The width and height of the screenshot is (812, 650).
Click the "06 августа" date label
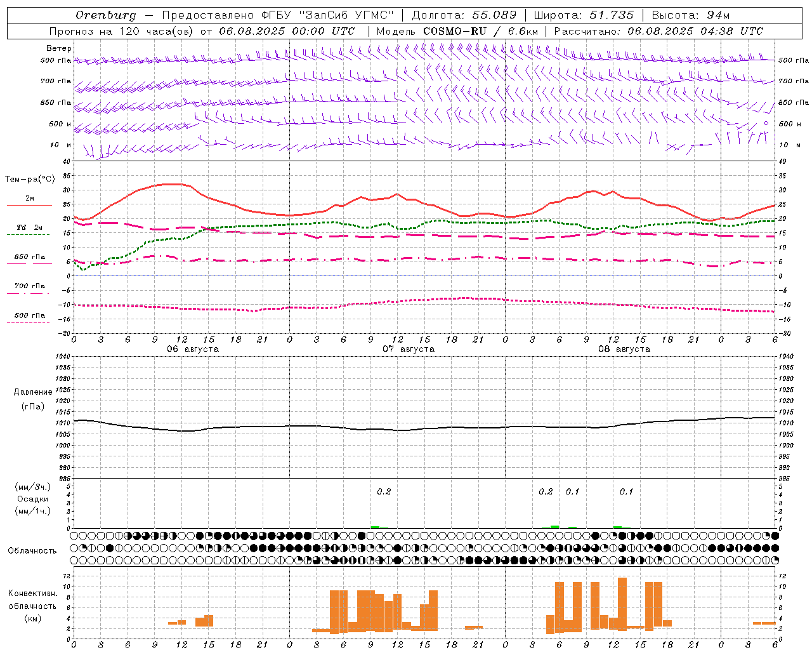tap(193, 349)
